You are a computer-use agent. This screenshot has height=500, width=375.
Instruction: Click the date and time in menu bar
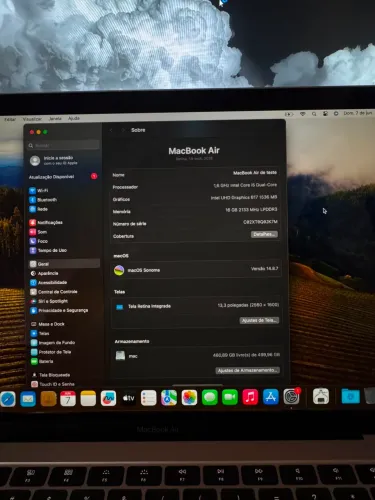pyautogui.click(x=357, y=113)
